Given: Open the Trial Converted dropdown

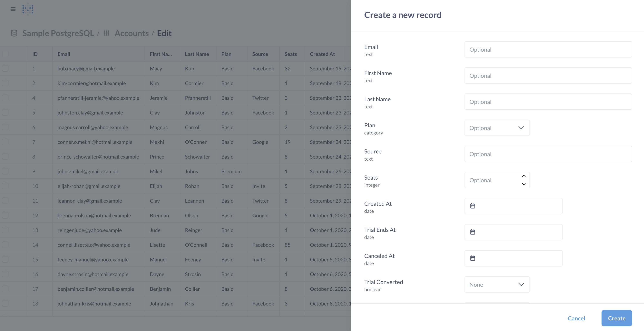Looking at the screenshot, I should (497, 284).
